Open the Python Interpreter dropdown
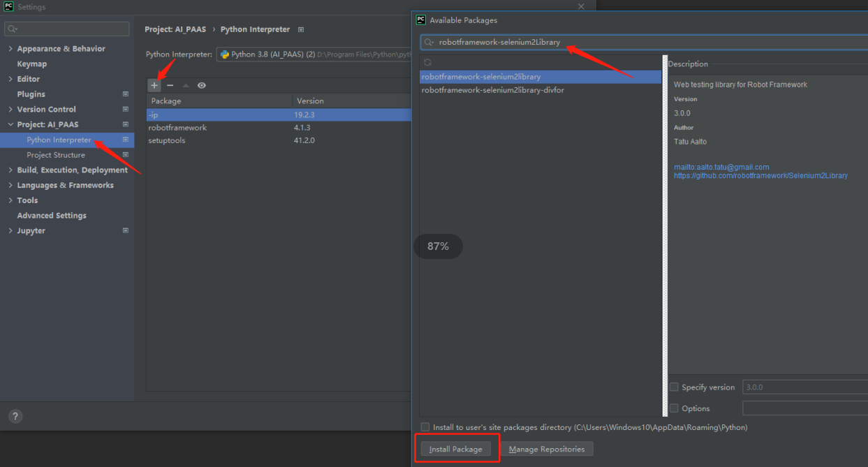868x467 pixels. click(314, 54)
